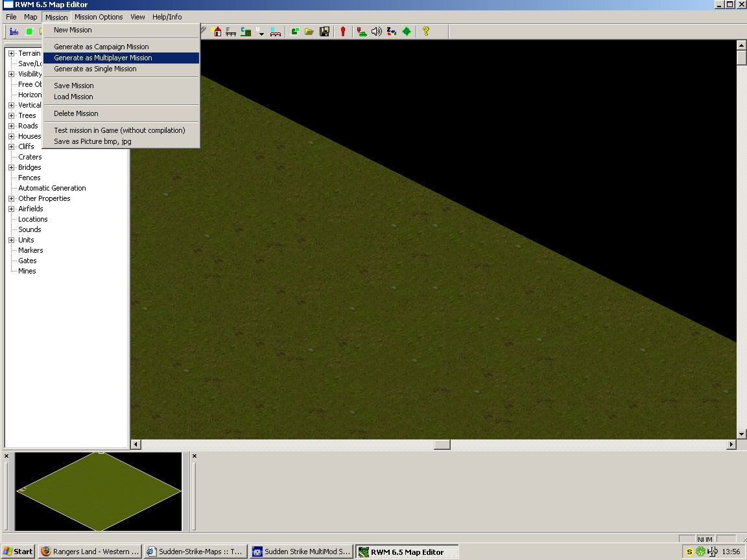Choose Generate as Single Mission
The width and height of the screenshot is (747, 560).
pyautogui.click(x=121, y=69)
